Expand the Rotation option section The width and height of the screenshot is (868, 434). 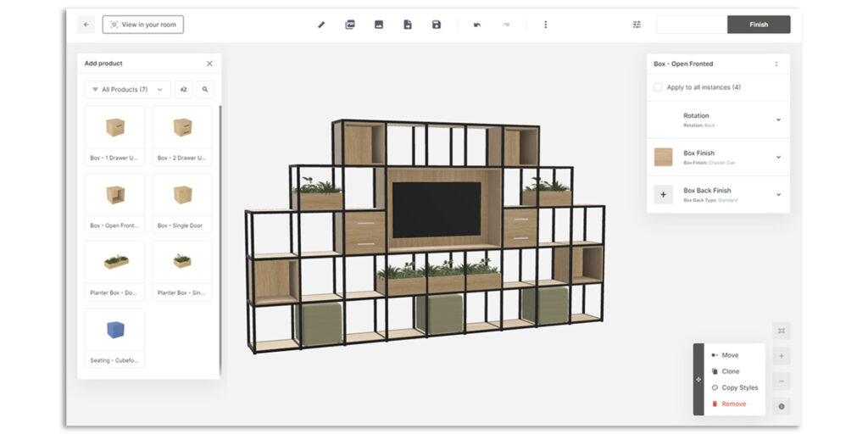coord(778,120)
